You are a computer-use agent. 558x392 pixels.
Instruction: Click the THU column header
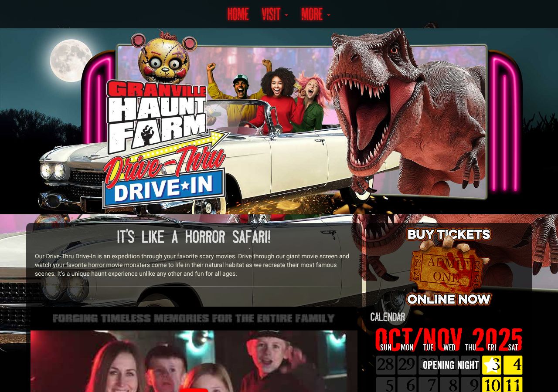tap(470, 348)
